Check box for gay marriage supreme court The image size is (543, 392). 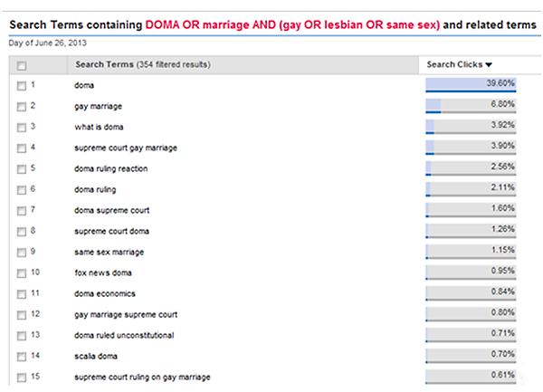pyautogui.click(x=22, y=314)
